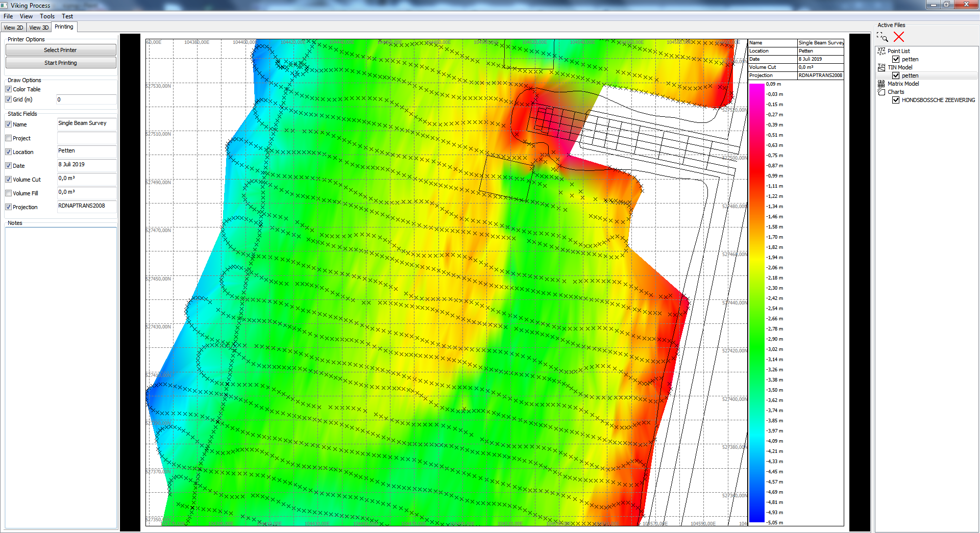Click inside the Notes text area
980x533 pixels.
click(x=61, y=378)
